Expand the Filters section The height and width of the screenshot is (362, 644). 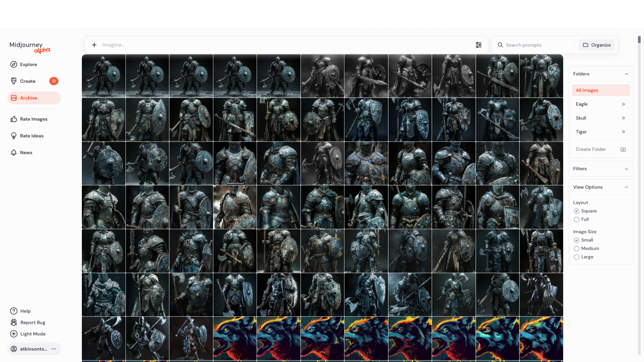coord(626,169)
